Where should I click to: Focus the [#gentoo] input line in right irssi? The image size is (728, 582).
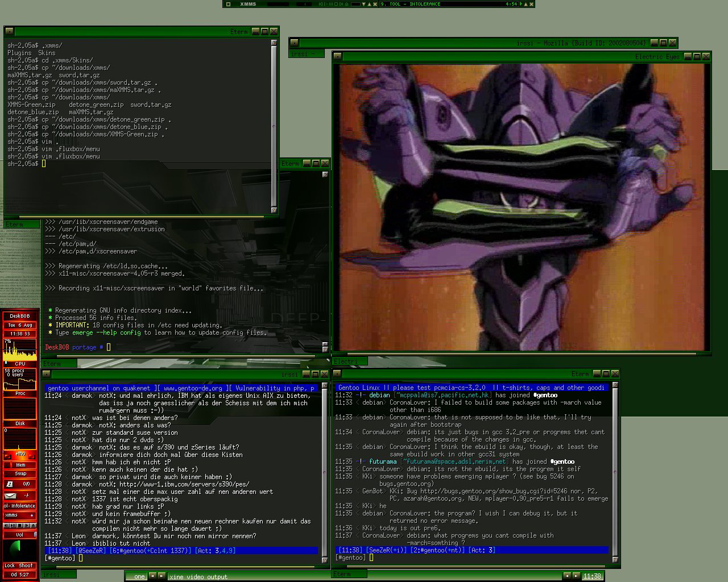(471, 558)
